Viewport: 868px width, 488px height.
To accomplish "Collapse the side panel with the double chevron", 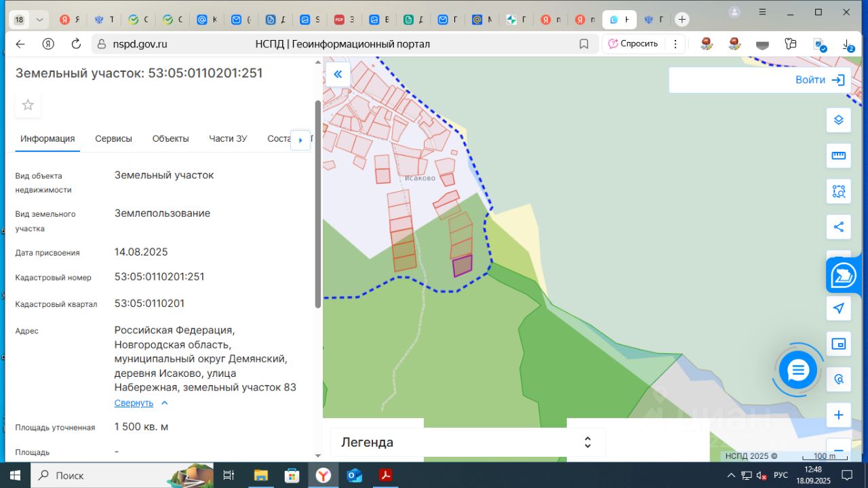I will pyautogui.click(x=338, y=75).
